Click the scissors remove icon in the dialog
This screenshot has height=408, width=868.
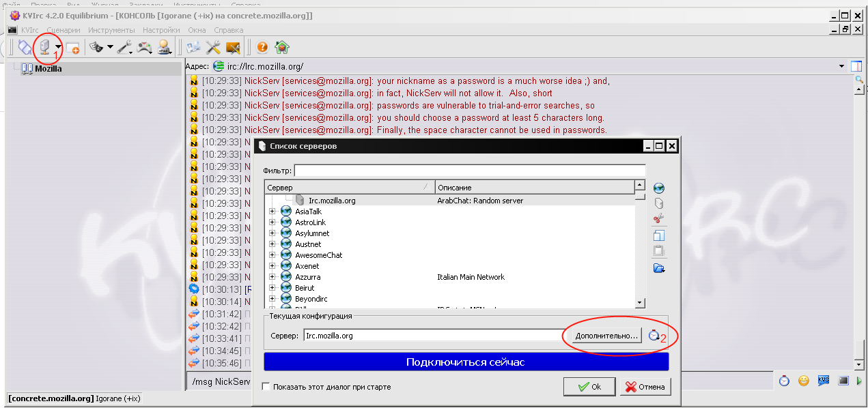coord(659,218)
